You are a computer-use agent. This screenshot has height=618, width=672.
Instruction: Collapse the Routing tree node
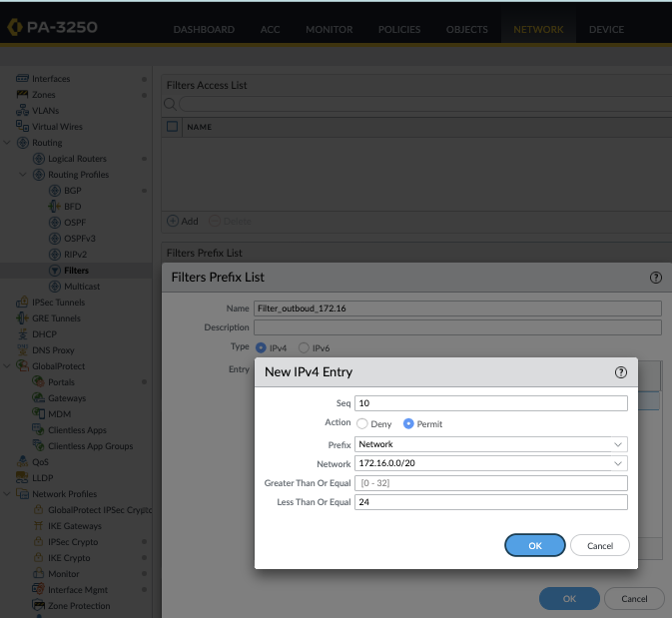coord(7,143)
